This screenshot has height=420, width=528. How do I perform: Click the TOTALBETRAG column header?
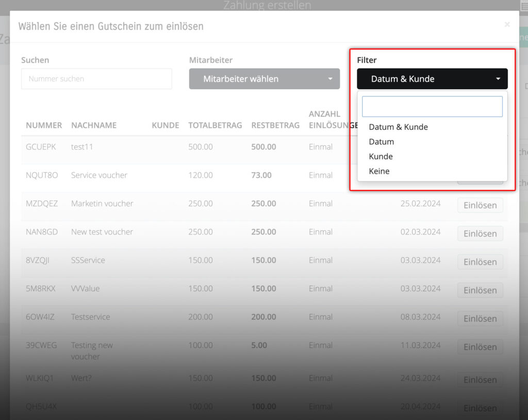[x=214, y=125]
